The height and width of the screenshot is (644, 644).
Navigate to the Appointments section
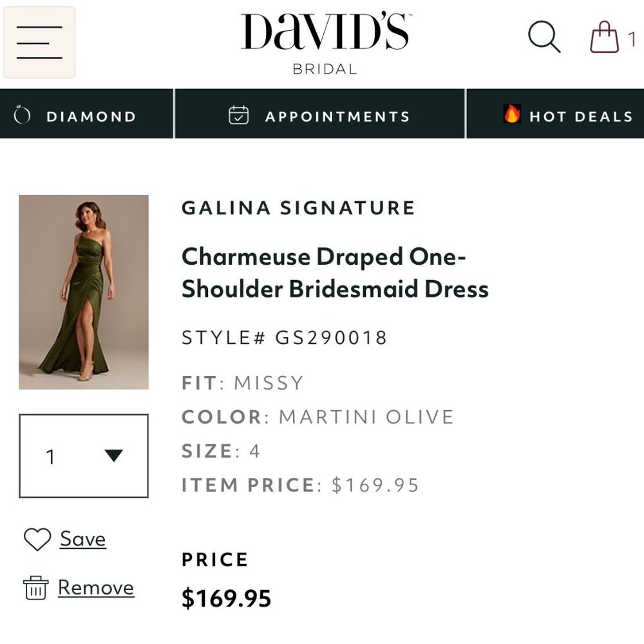pyautogui.click(x=337, y=116)
